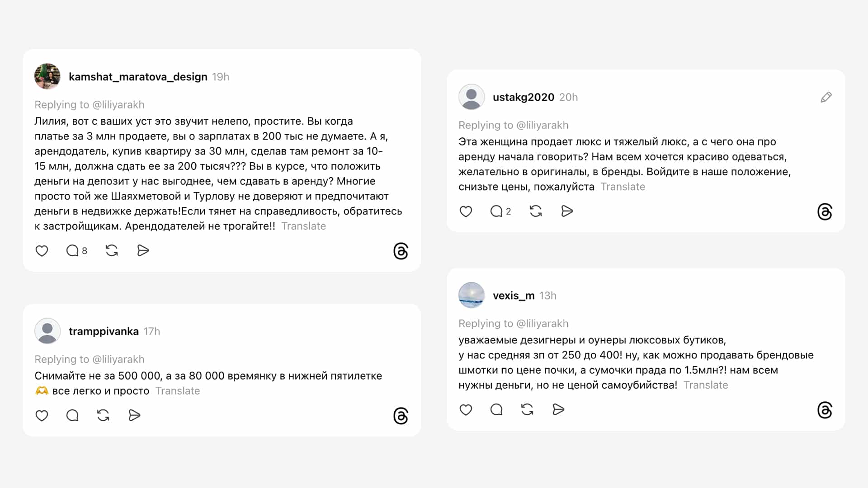Like the vexis_m reply
This screenshot has width=868, height=488.
pos(466,410)
